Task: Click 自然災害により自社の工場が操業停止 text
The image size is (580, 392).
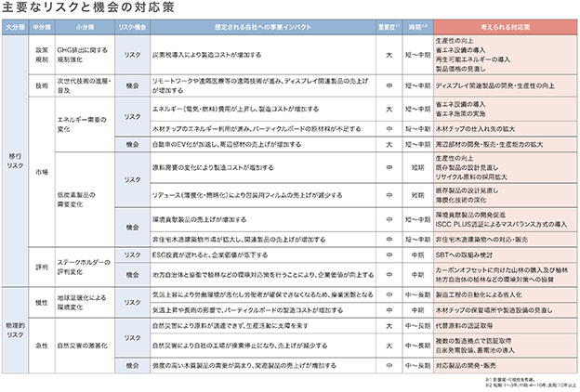Action: point(240,346)
